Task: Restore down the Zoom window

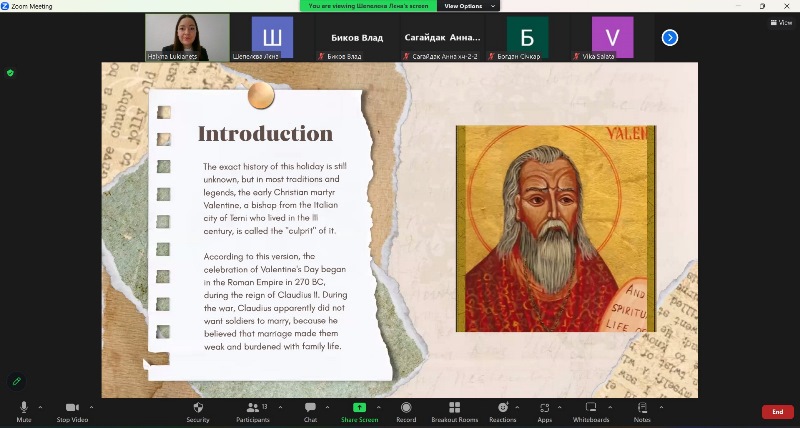Action: (762, 6)
